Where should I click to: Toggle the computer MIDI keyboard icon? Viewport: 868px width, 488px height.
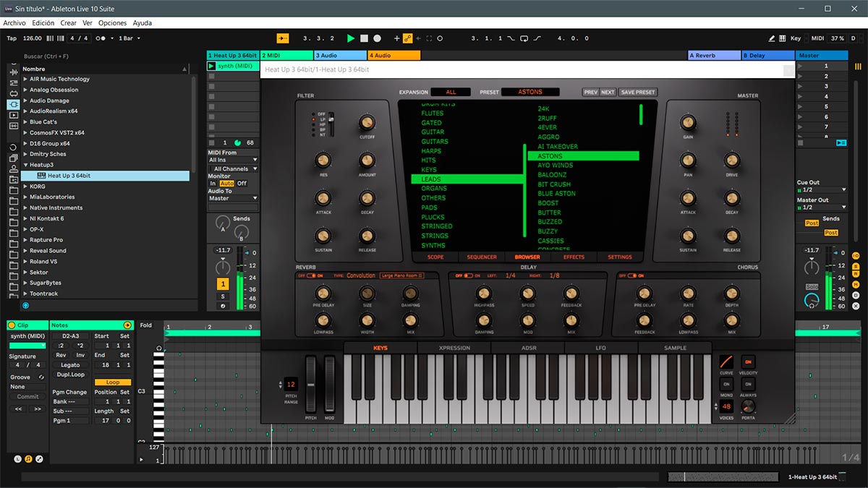click(x=783, y=38)
